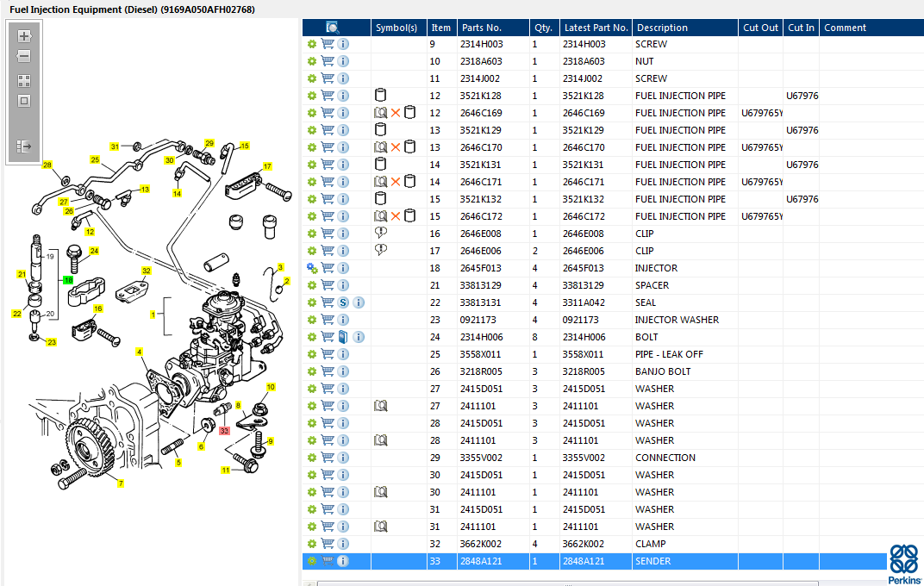The width and height of the screenshot is (924, 586).
Task: Select callout 32 on the diagram
Action: click(147, 271)
